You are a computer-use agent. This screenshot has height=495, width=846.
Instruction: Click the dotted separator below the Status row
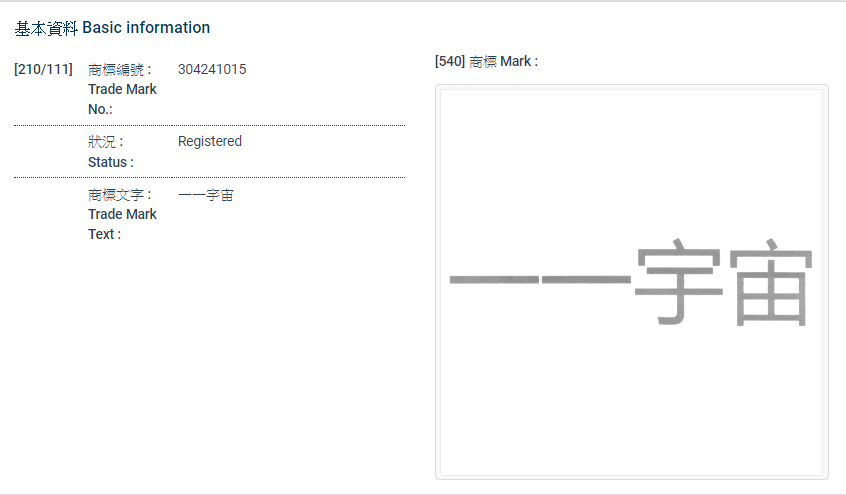tap(209, 178)
